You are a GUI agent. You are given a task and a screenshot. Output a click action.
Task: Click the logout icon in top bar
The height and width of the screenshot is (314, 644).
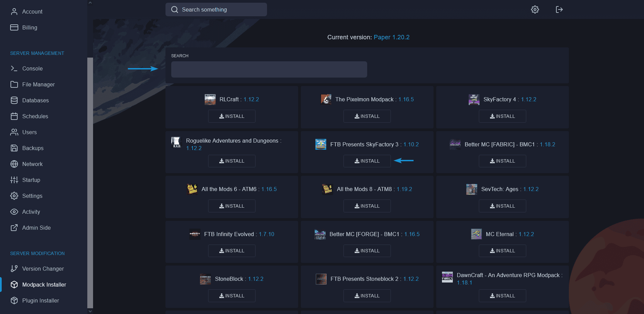click(559, 9)
